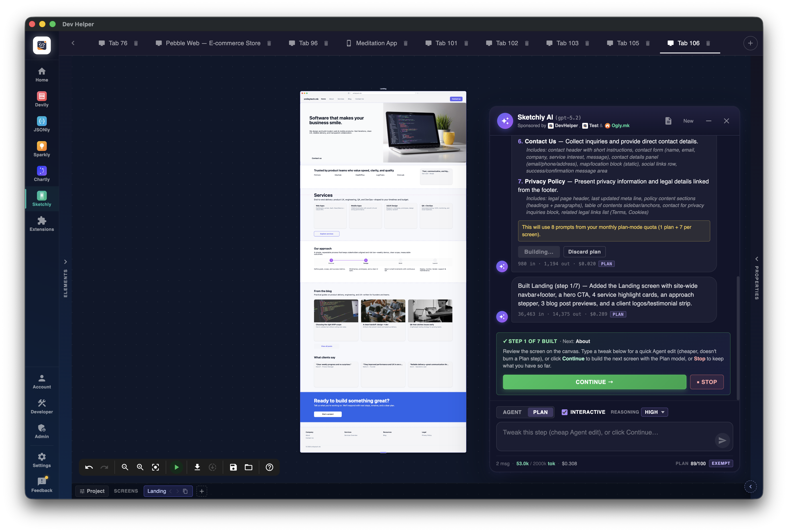Screen dimensions: 788x532
Task: Move Landing screen to next position
Action: [177, 491]
